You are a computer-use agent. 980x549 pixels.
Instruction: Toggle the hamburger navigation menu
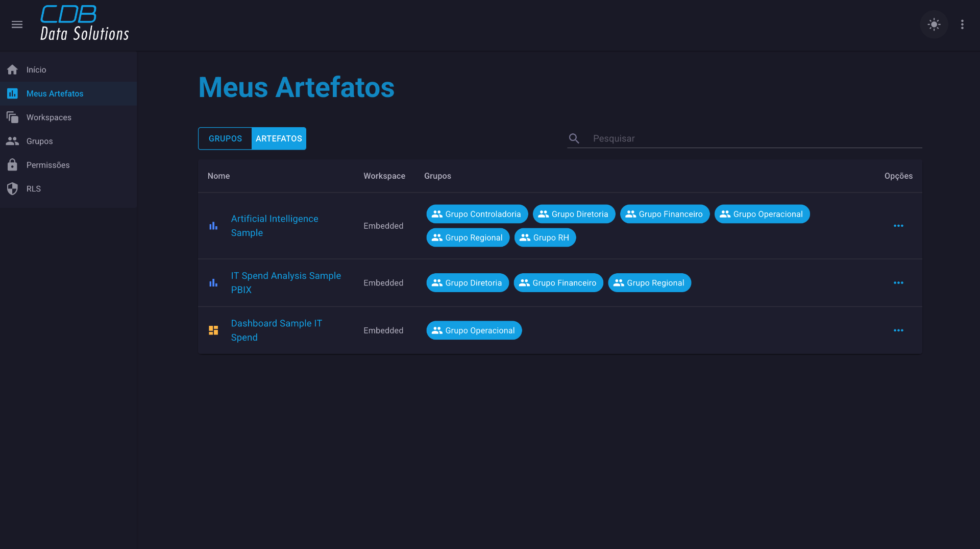click(x=17, y=25)
